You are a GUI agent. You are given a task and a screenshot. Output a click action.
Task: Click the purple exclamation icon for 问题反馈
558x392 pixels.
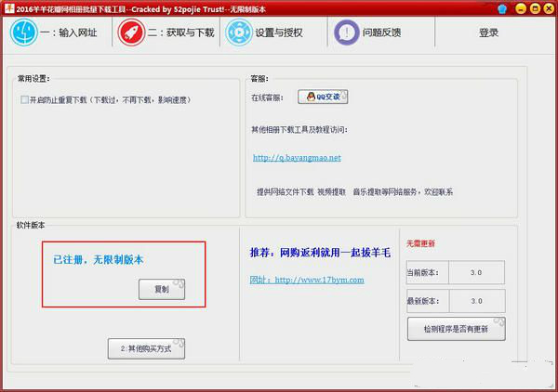pyautogui.click(x=347, y=33)
